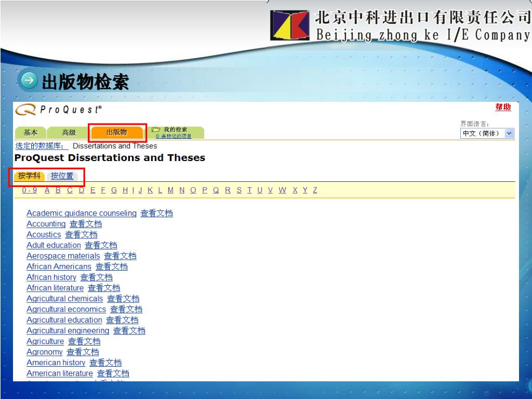Jump to letter T index
Viewport: 532px width, 399px height.
tap(249, 190)
